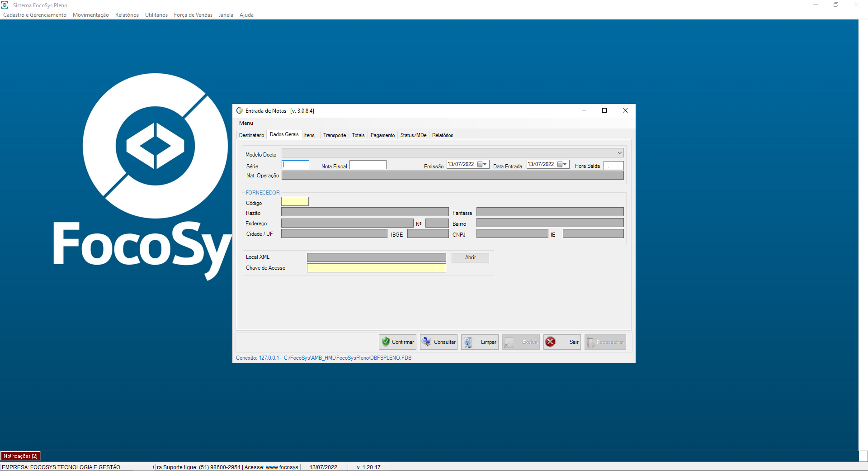Screen dimensions: 868x471
Task: Click the Série input field
Action: (x=295, y=165)
